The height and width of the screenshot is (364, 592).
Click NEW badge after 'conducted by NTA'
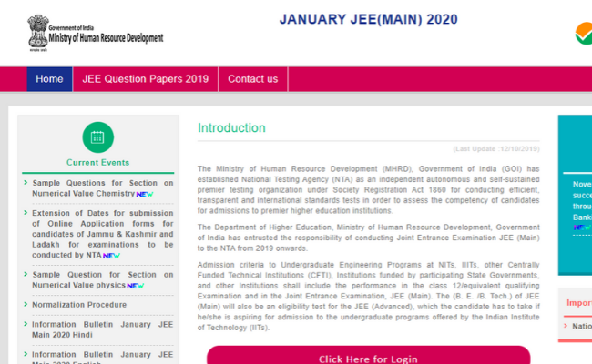tap(111, 256)
